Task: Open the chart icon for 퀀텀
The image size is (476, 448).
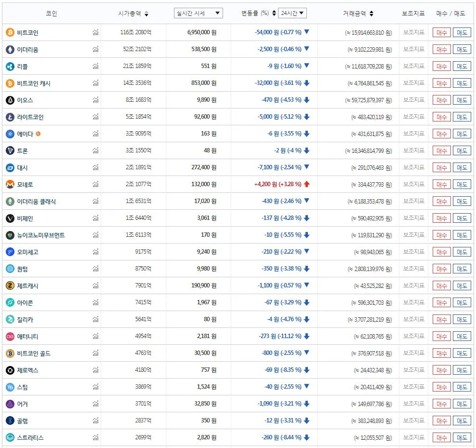Action: tap(95, 269)
